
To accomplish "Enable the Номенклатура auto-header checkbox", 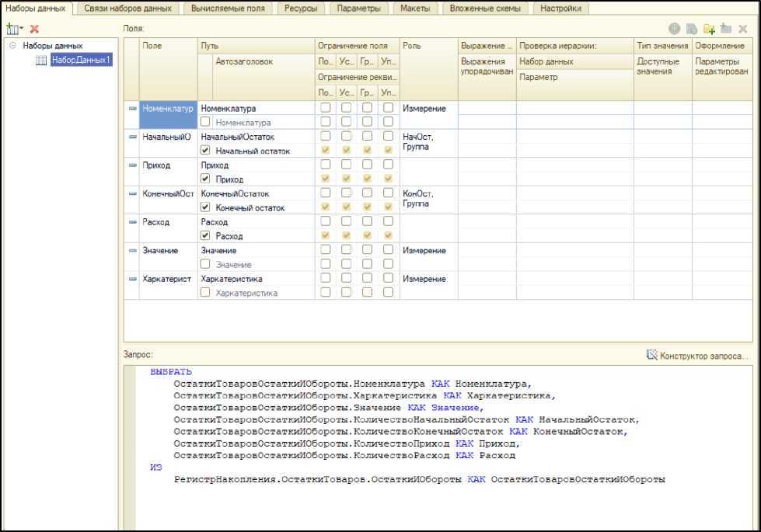I will click(205, 122).
